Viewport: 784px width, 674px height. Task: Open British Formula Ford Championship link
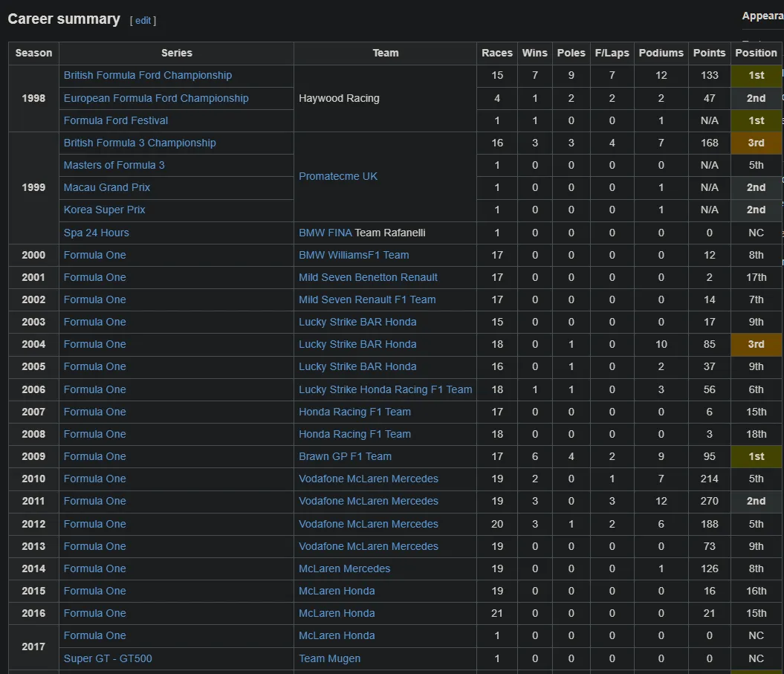[x=147, y=75]
